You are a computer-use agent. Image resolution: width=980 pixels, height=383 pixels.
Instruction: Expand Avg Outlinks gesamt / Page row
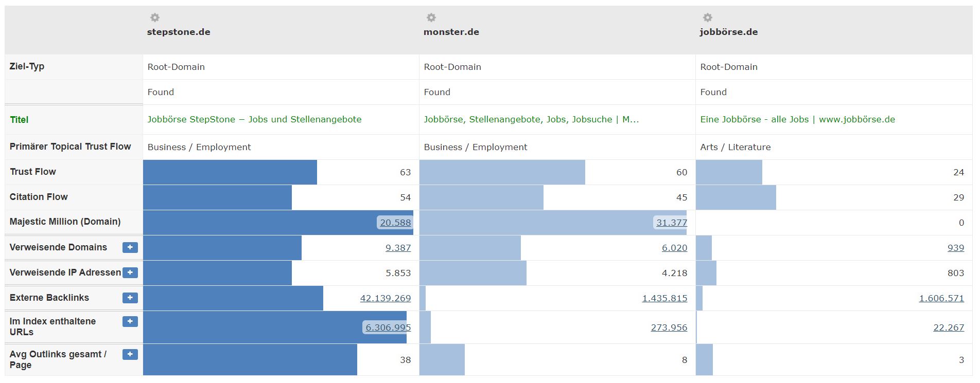[130, 354]
